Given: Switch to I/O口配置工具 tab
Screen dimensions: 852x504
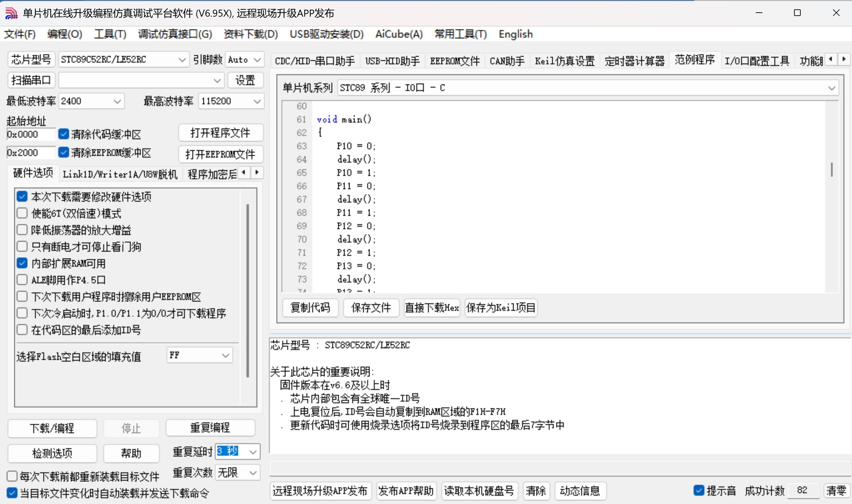Looking at the screenshot, I should click(757, 61).
